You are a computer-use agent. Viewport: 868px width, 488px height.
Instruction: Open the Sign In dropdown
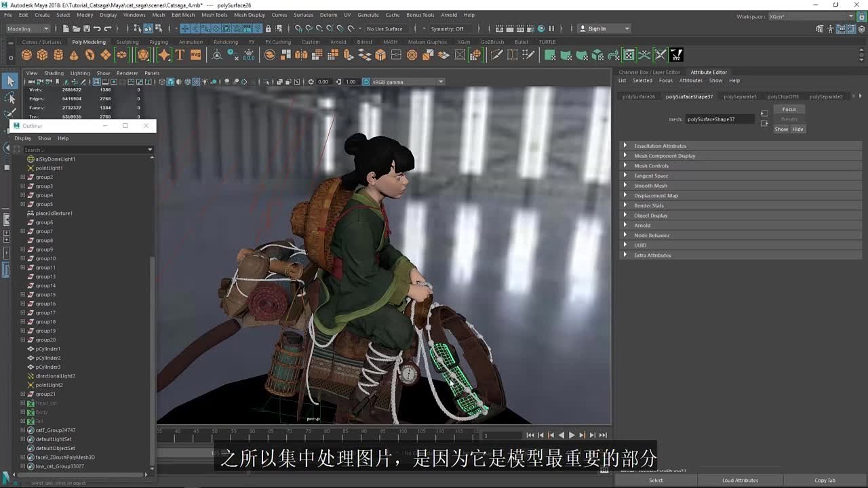coord(604,28)
